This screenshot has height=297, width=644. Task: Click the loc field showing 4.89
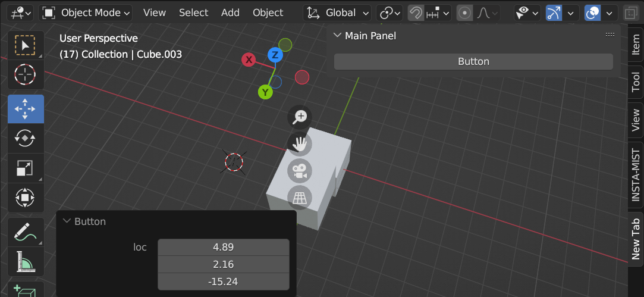(x=223, y=247)
